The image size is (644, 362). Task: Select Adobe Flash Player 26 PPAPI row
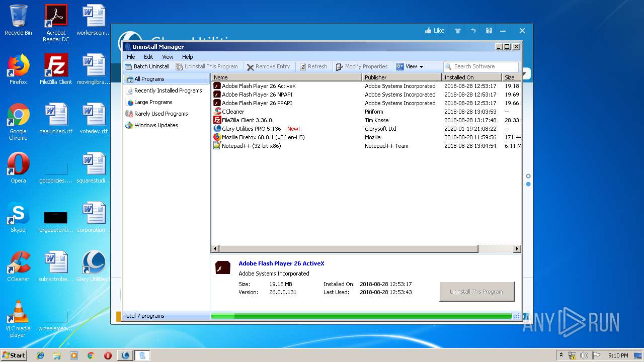click(366, 103)
